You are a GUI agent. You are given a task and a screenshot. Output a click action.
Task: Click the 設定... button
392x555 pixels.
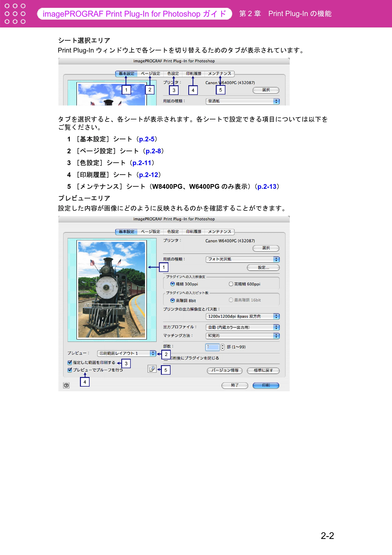pos(263,267)
